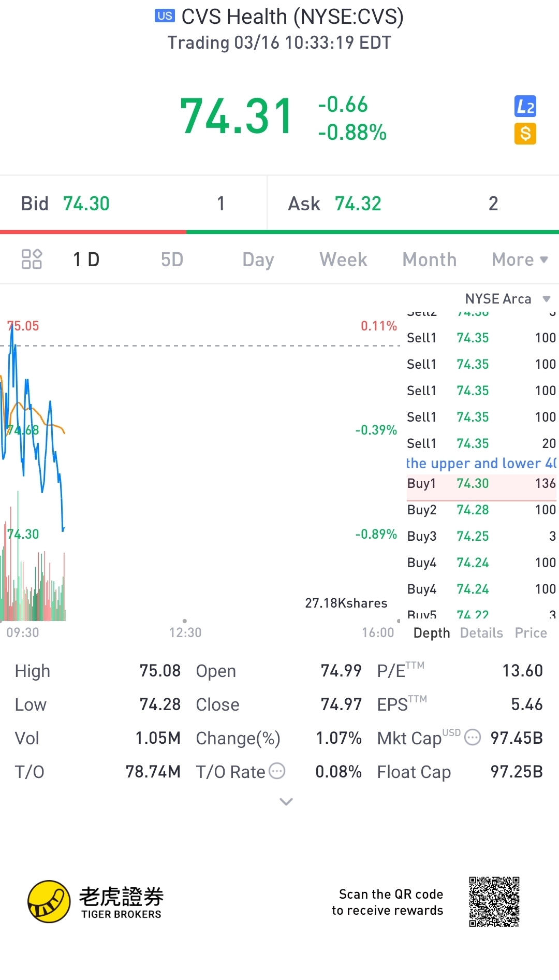Open the More timeframe dropdown
This screenshot has width=559, height=980.
tap(520, 260)
